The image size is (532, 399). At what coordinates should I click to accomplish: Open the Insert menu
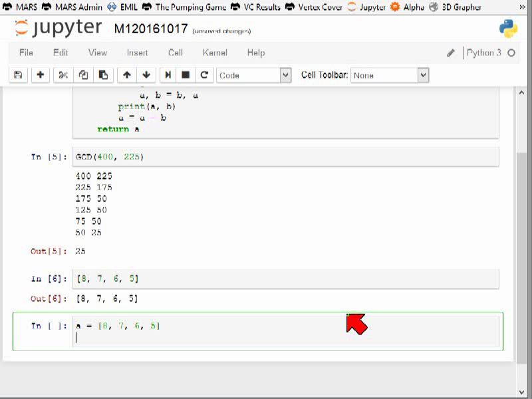coord(137,53)
